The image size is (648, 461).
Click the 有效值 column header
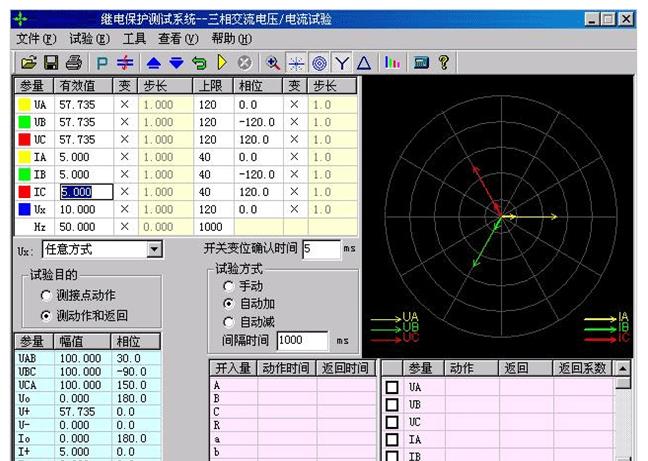tap(83, 86)
